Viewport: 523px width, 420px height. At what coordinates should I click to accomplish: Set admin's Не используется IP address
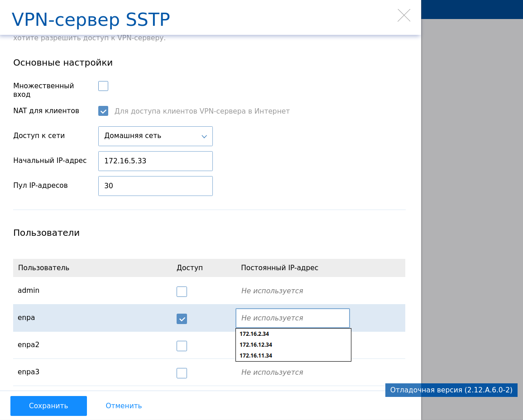[272, 291]
